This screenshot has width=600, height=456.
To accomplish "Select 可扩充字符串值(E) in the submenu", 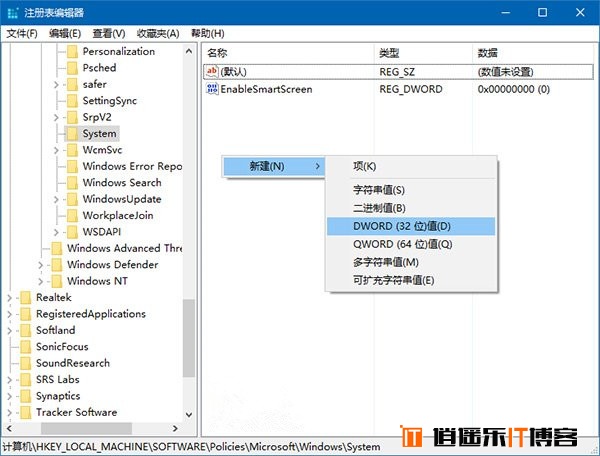I will point(411,280).
